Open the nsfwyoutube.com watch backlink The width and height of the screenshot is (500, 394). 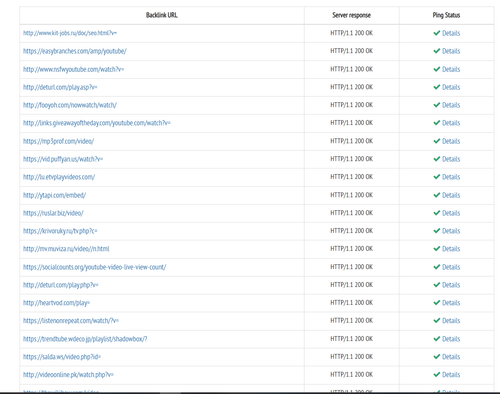pos(73,69)
